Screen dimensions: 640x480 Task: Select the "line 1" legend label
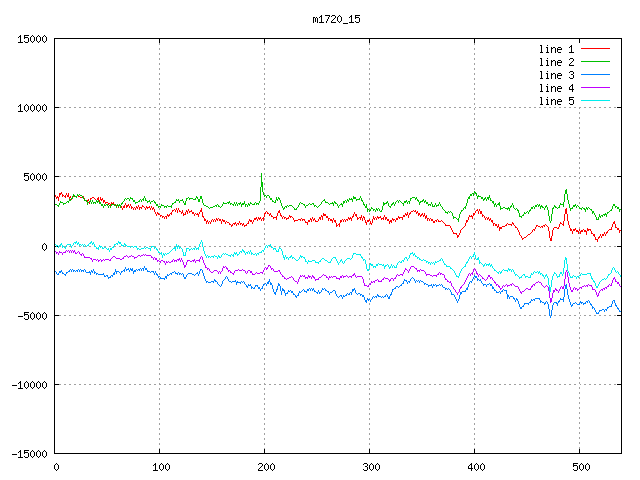pos(556,49)
